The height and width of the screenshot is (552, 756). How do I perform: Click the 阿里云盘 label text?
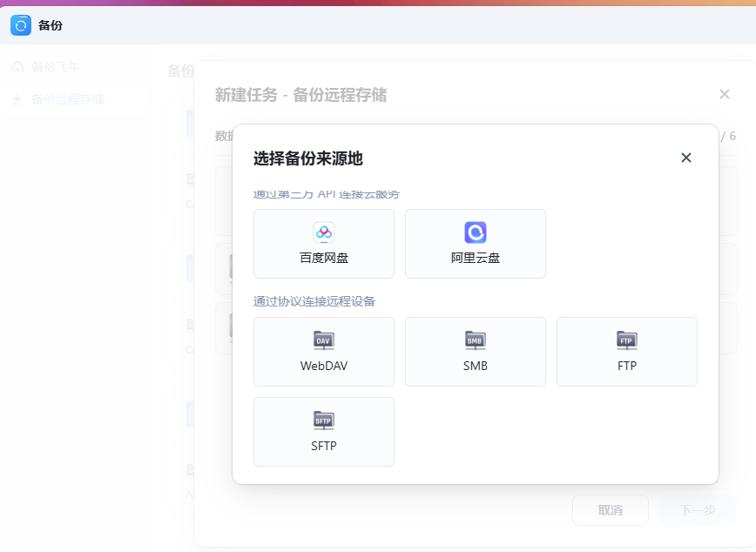pyautogui.click(x=476, y=258)
